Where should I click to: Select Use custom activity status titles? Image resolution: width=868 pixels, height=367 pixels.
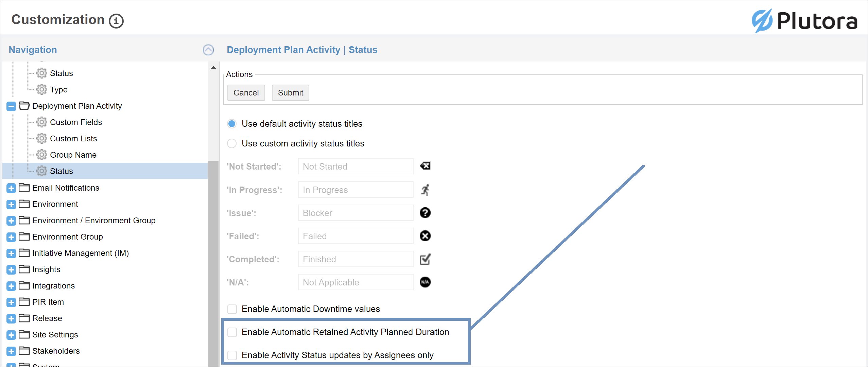coord(232,143)
